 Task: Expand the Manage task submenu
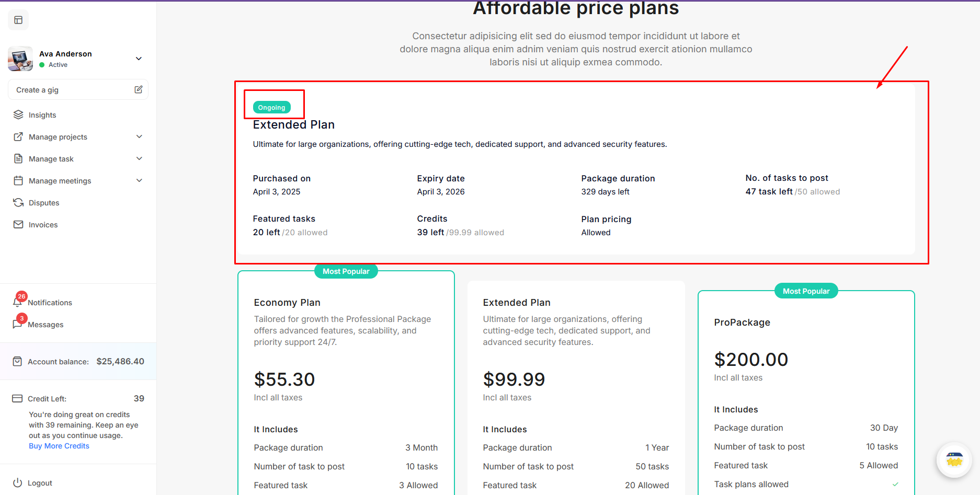[139, 159]
